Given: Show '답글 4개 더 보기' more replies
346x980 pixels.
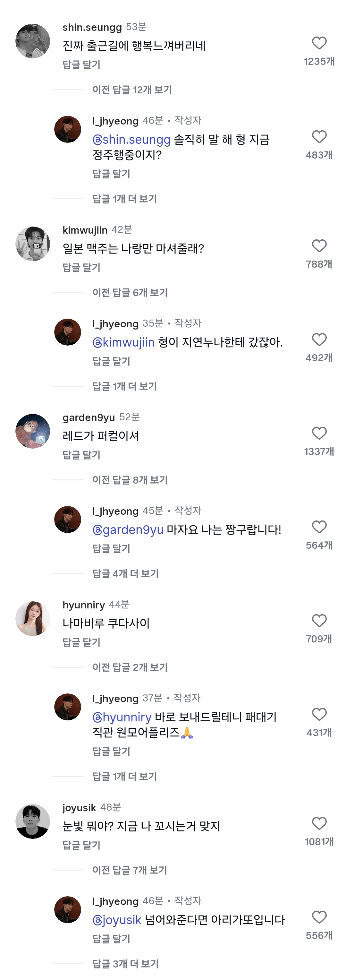Looking at the screenshot, I should click(125, 574).
